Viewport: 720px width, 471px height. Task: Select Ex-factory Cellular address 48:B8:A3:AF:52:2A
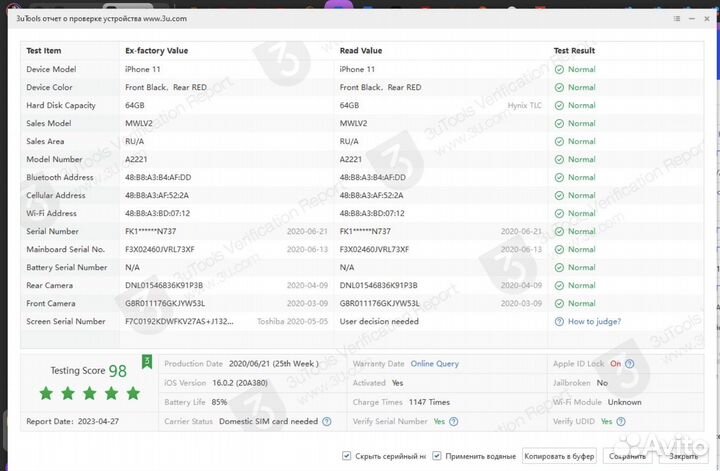(157, 195)
